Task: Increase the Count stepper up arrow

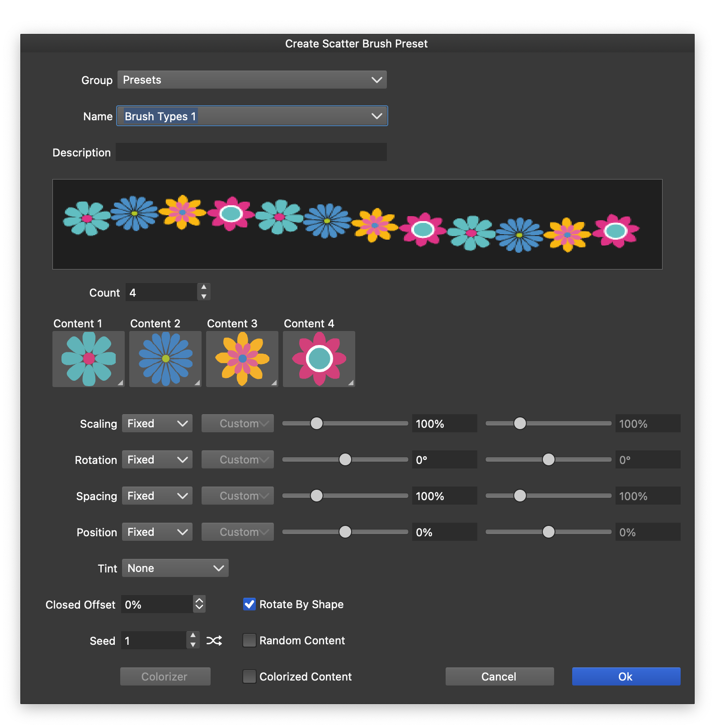Action: [204, 288]
